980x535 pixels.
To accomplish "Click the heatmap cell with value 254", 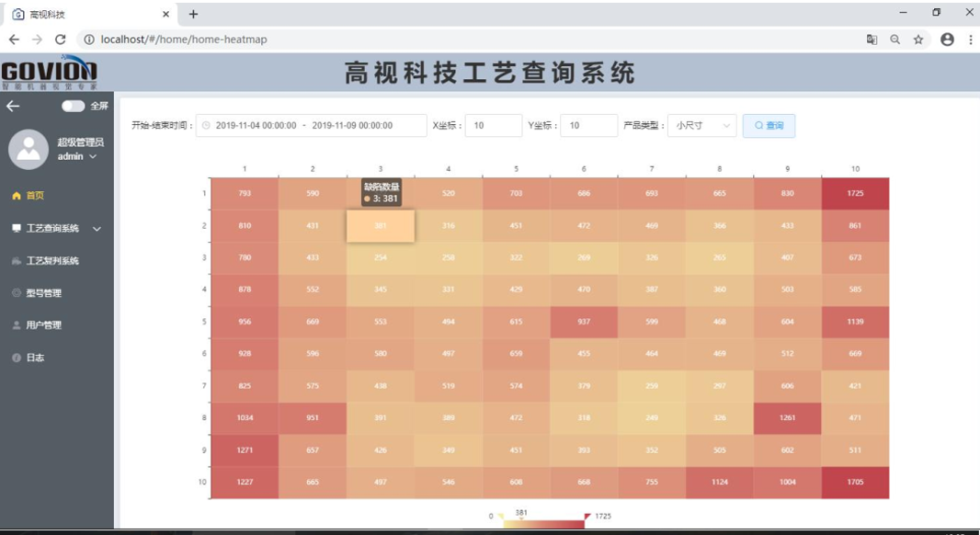I will (380, 257).
